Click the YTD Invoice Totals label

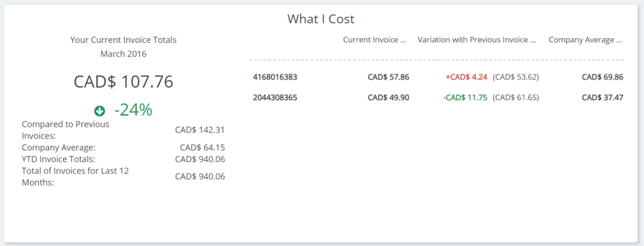(x=58, y=159)
